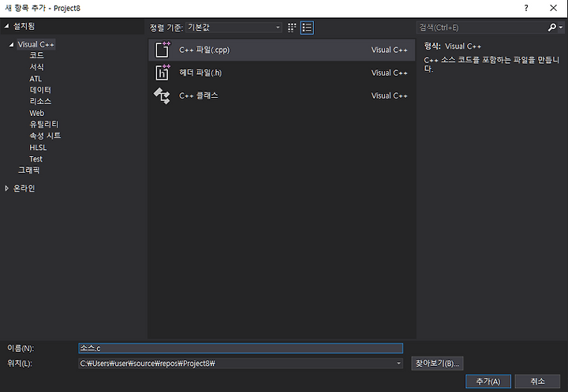Click Visual C++ type in 헤더 파일 row
Image resolution: width=568 pixels, height=392 pixels.
tap(390, 73)
